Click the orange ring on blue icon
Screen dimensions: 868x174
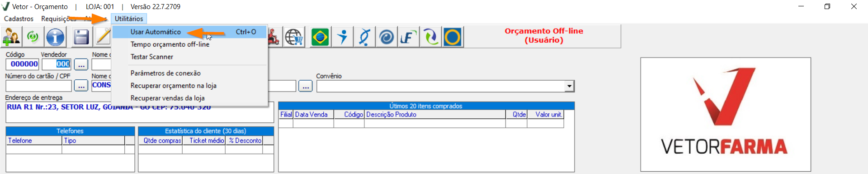(x=453, y=37)
